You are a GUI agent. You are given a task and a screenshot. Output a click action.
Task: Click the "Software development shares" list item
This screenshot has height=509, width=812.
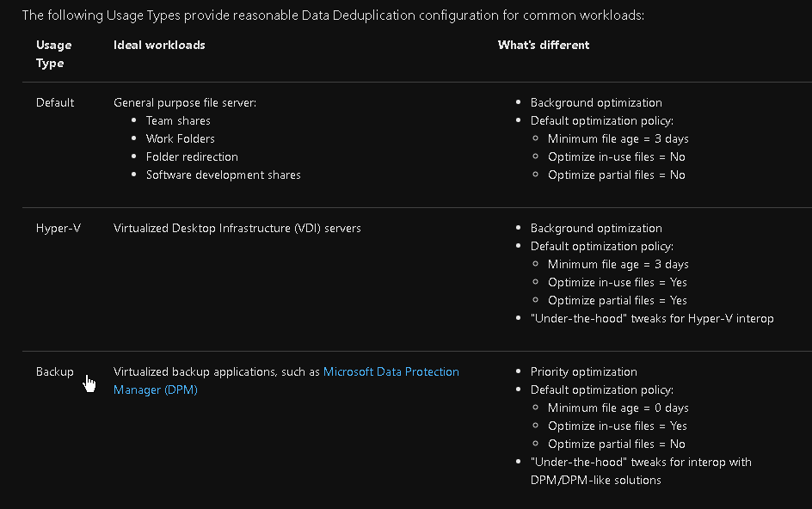223,175
